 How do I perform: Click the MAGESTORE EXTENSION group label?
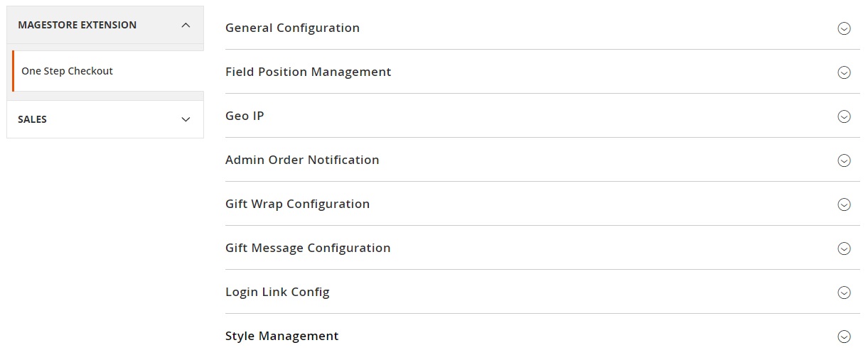(77, 25)
